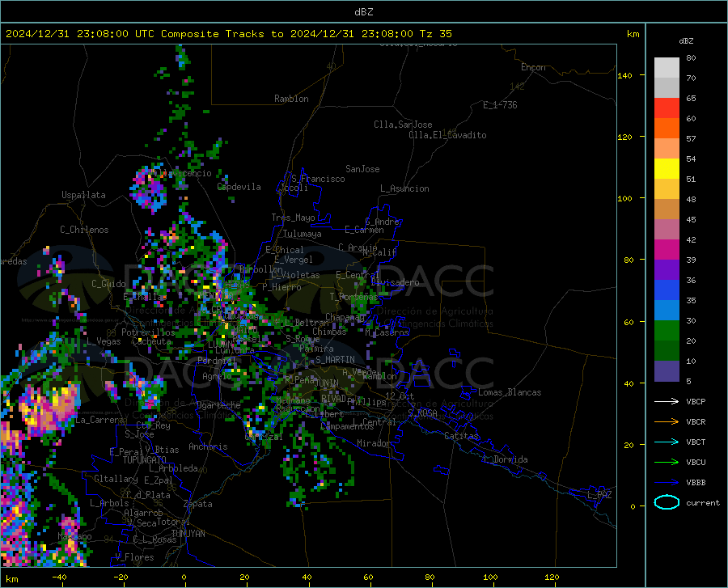Click the orange VBCR arrow icon
This screenshot has width=728, height=588.
point(667,422)
